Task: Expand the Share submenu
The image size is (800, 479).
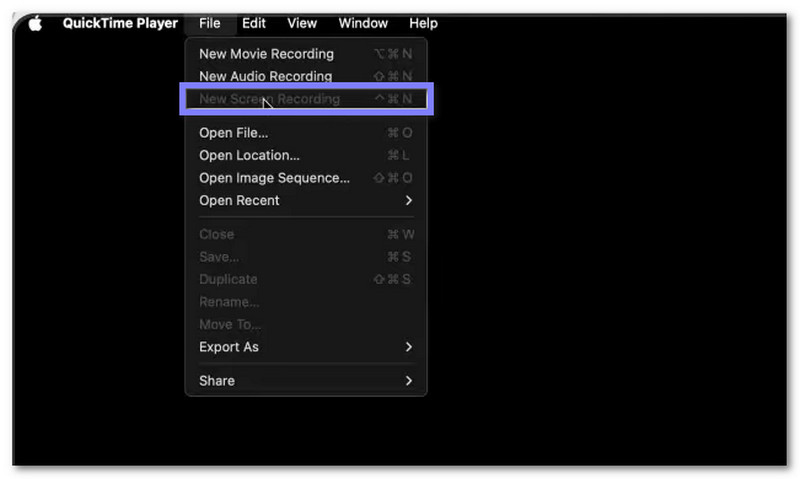Action: 306,381
